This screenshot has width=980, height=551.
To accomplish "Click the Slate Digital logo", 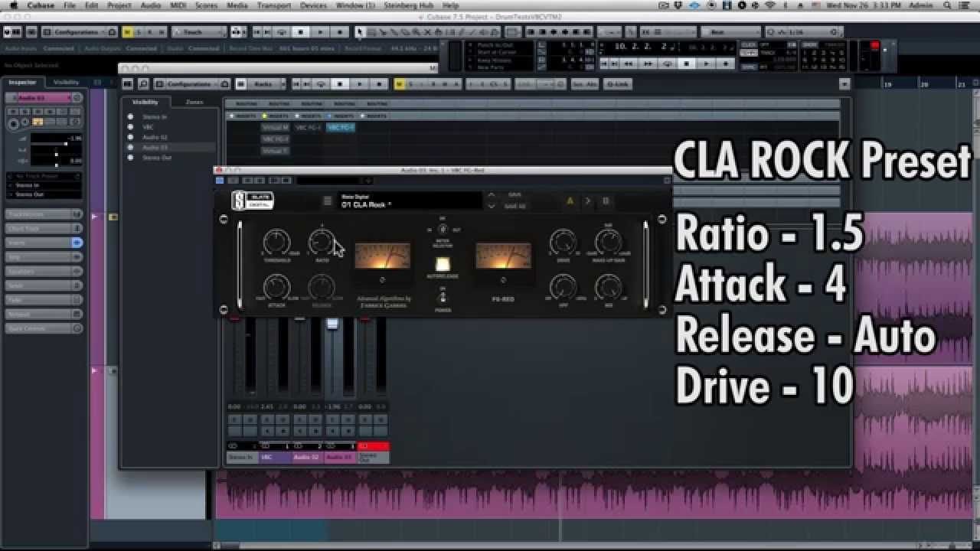I will point(252,201).
